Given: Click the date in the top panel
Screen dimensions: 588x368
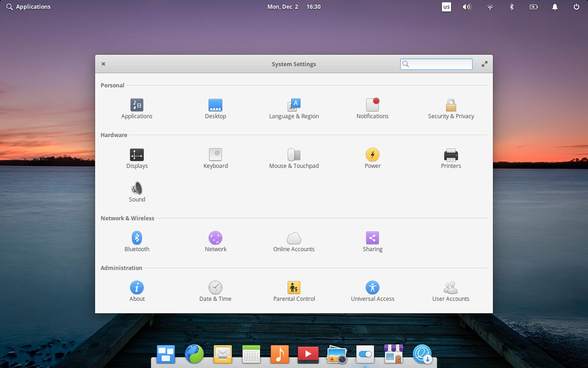Looking at the screenshot, I should 282,6.
